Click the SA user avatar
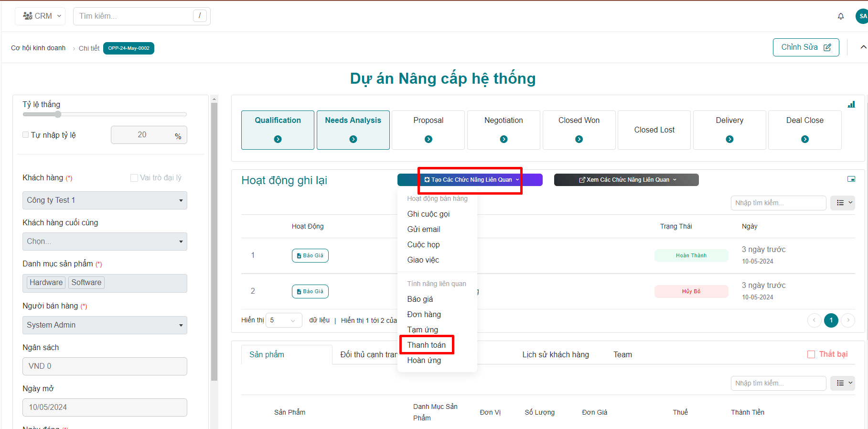Screen dimensions: 868x429 point(862,16)
